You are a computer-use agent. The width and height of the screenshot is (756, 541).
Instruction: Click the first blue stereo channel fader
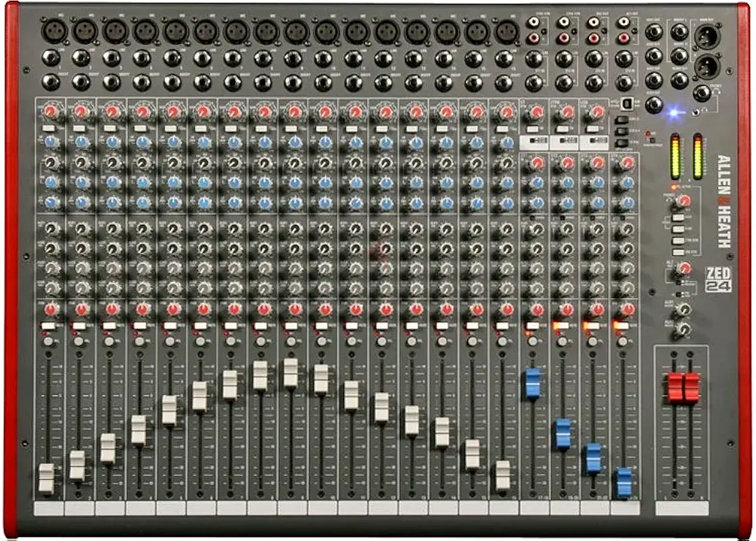pyautogui.click(x=533, y=383)
